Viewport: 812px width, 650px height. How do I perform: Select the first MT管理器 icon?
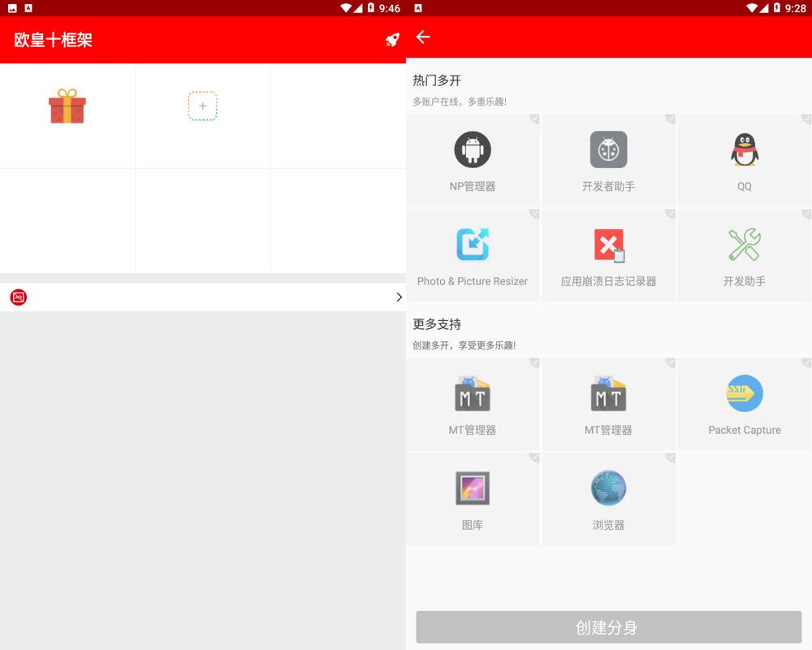pyautogui.click(x=473, y=393)
